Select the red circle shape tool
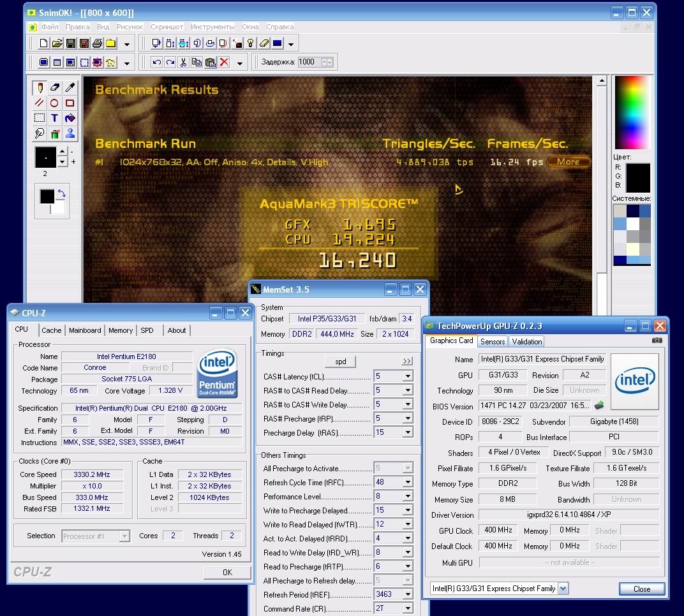The height and width of the screenshot is (616, 684). [54, 103]
